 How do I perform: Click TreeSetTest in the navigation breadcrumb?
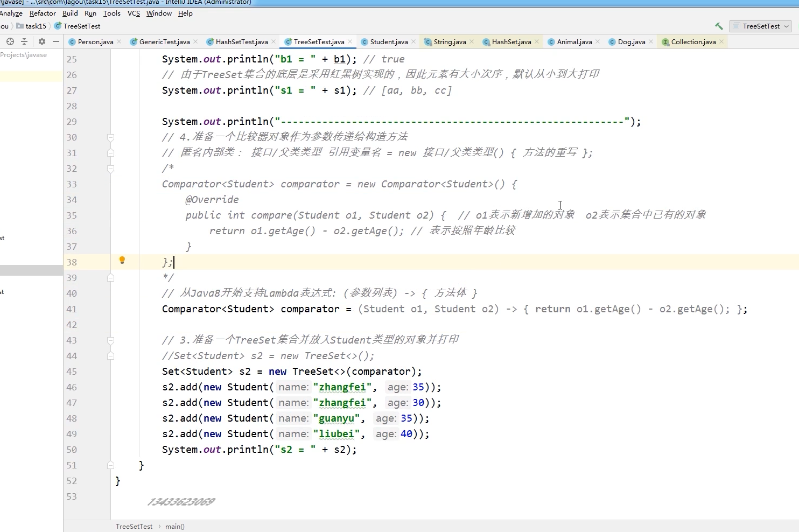click(77, 26)
